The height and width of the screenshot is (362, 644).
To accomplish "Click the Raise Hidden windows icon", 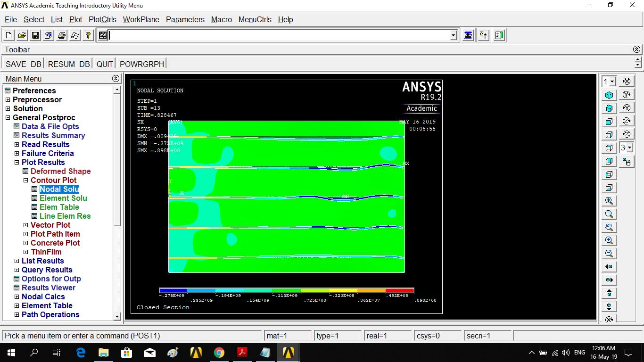I will pyautogui.click(x=468, y=35).
